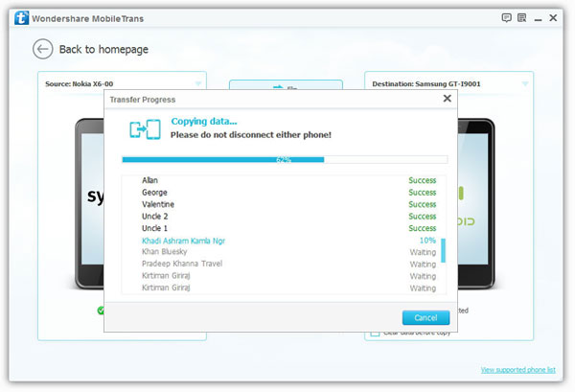This screenshot has width=575, height=392.
Task: Click Success status next to Allan
Action: 423,180
